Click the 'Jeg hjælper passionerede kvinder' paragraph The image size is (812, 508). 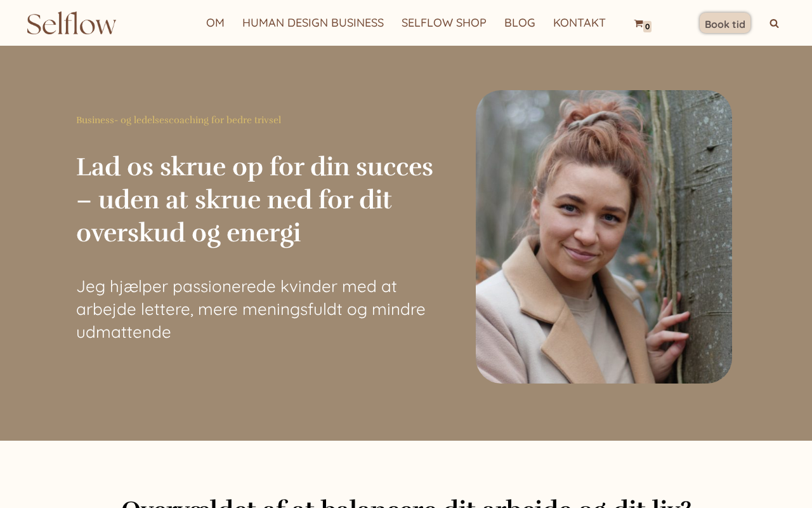[x=251, y=309]
